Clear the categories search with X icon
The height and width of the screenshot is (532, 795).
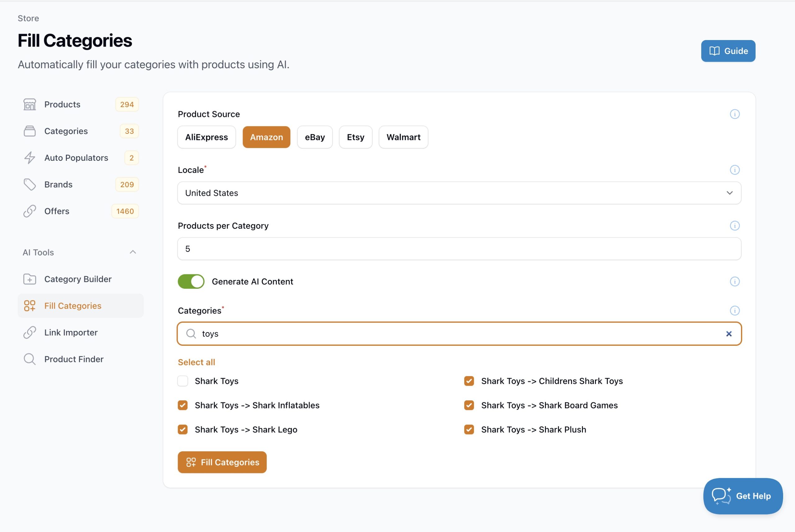click(729, 334)
